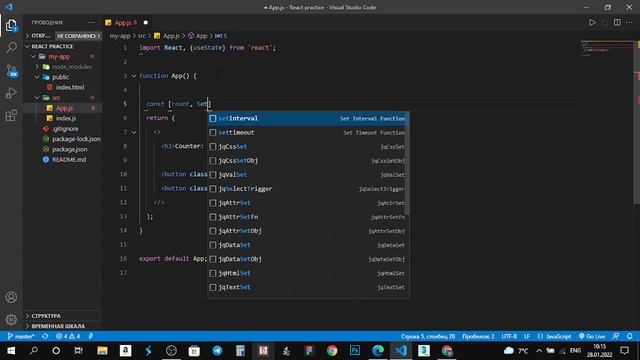640x360 pixels.
Task: Choose jqValSet autocomplete suggestion
Action: pos(307,175)
